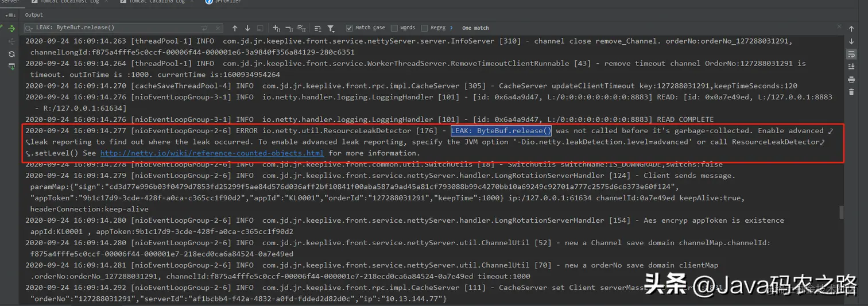Screen dimensions: 868x306
Task: Insert a new line in the search field
Action: [x=205, y=28]
